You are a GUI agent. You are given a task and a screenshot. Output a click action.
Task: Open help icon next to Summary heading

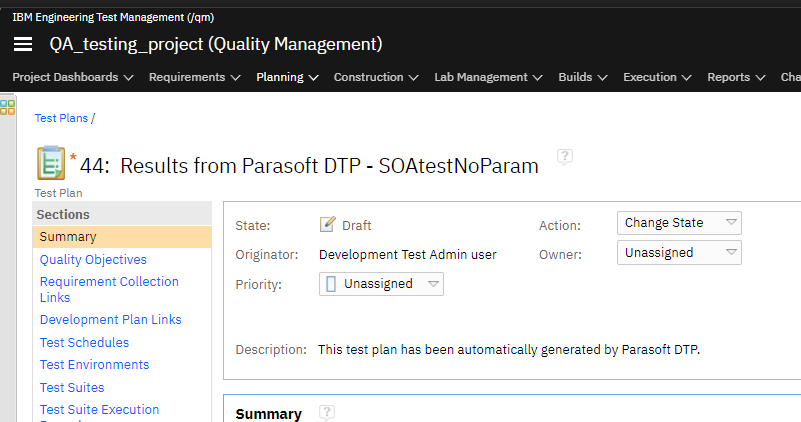[327, 412]
